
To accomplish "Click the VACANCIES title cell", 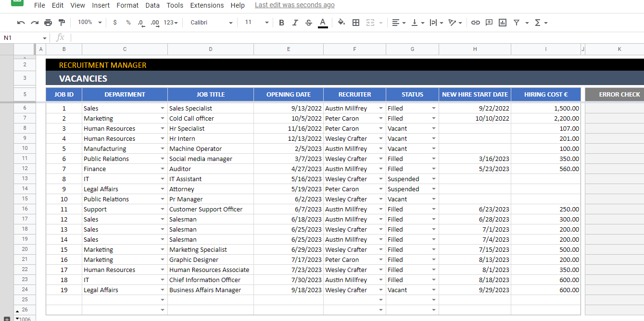I will [x=83, y=79].
